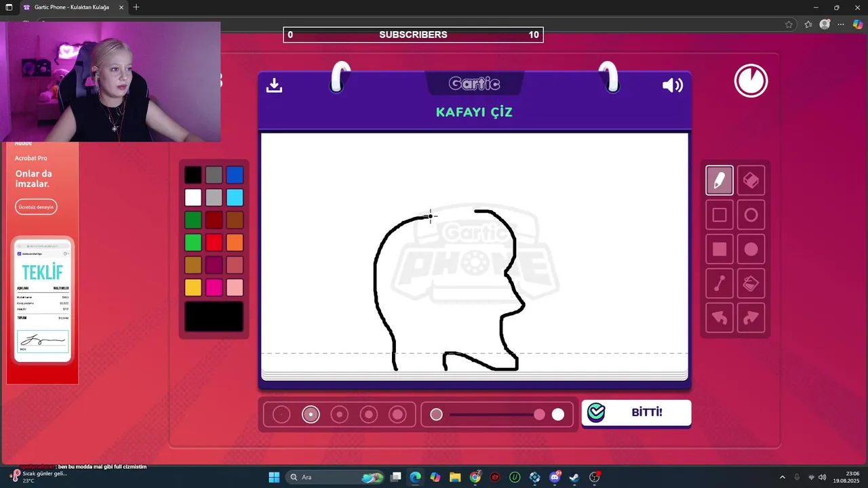Undo the last stroke
Image resolution: width=868 pixels, height=488 pixels.
click(x=719, y=318)
